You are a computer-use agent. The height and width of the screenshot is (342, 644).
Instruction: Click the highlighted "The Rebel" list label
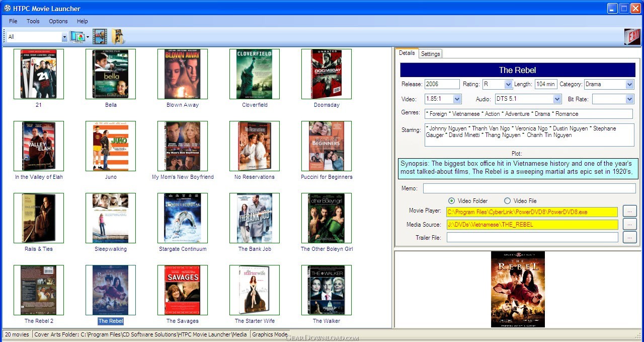(111, 321)
